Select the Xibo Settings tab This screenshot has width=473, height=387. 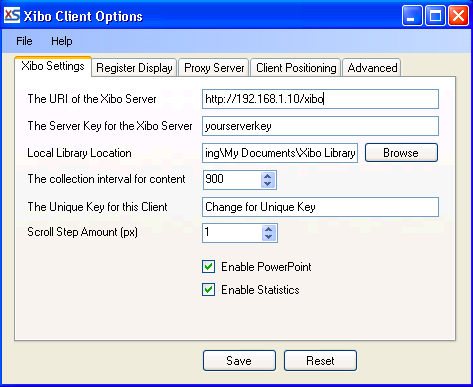pos(53,66)
